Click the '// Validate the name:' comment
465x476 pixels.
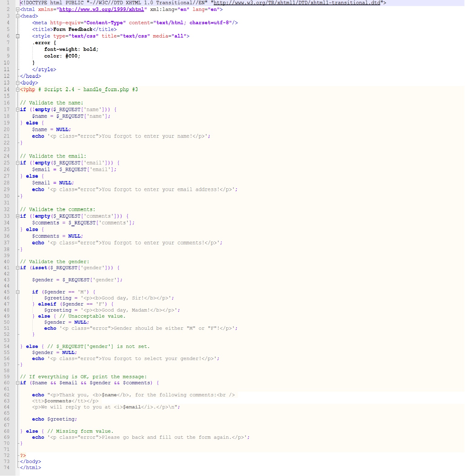tap(52, 103)
